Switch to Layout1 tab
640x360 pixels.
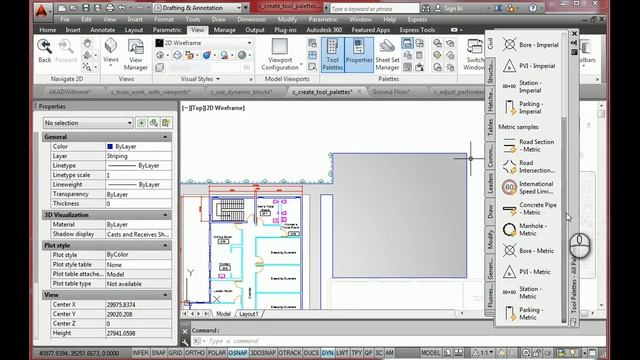click(x=249, y=314)
